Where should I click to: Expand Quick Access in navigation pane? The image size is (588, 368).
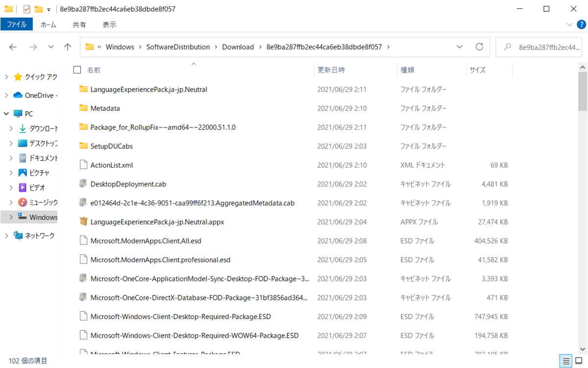[x=6, y=77]
